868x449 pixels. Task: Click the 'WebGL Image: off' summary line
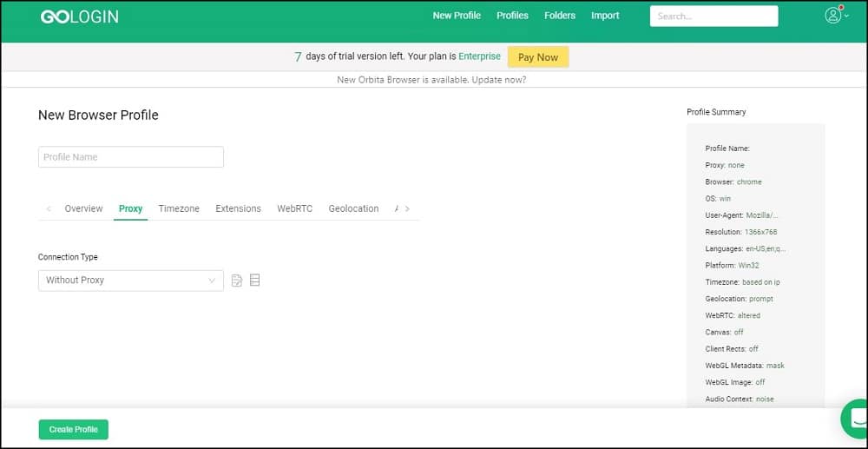coord(735,382)
